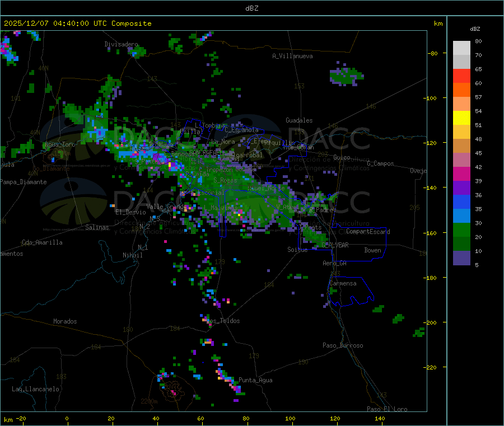Select the S_Rosas location label
This screenshot has height=426, width=504.
click(x=225, y=180)
